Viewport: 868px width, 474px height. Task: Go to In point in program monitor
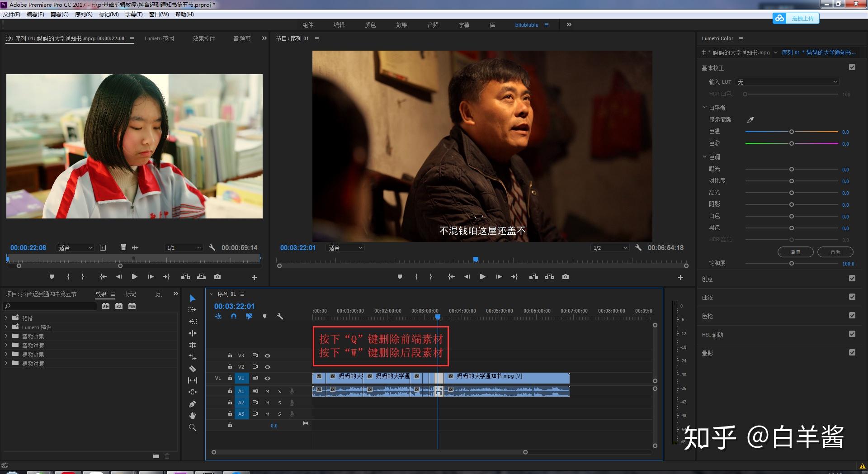click(451, 277)
